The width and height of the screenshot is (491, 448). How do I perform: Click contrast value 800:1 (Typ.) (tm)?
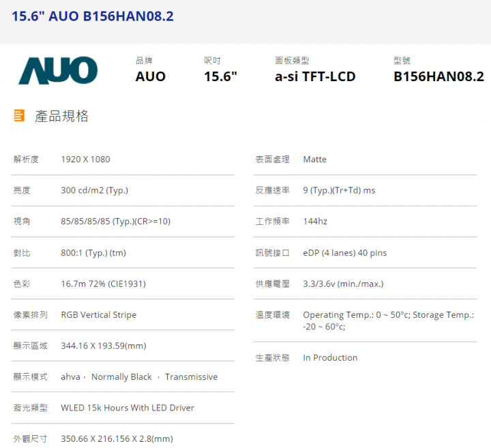click(93, 253)
